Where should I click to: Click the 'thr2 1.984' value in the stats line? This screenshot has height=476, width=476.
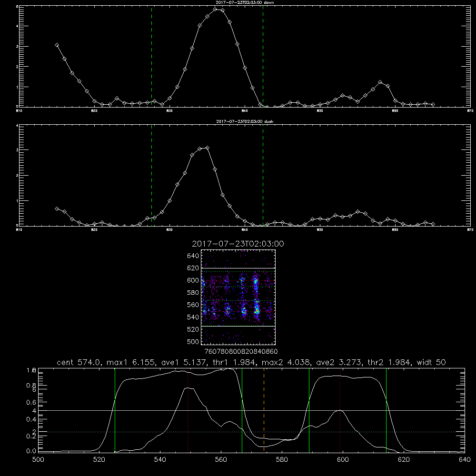click(x=389, y=362)
